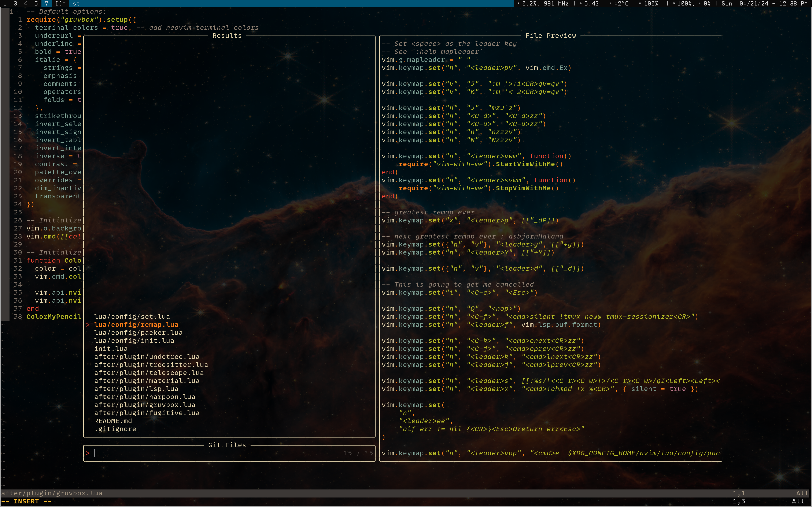
Task: Switch to dwm tag 5
Action: pos(36,3)
